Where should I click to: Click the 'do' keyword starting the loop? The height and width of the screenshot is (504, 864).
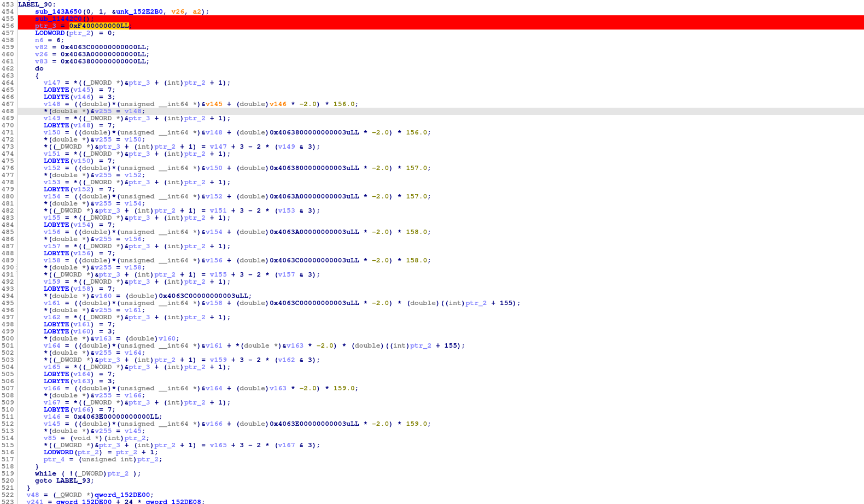(x=39, y=68)
